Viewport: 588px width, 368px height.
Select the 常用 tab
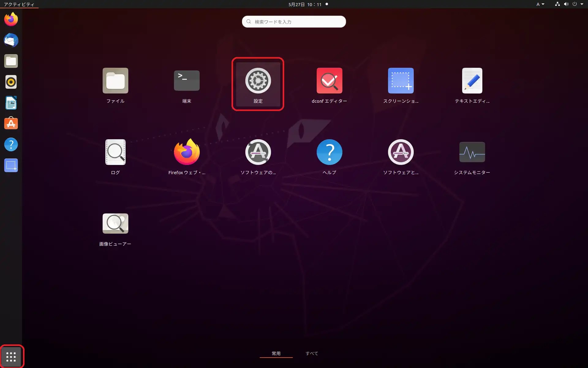[276, 353]
